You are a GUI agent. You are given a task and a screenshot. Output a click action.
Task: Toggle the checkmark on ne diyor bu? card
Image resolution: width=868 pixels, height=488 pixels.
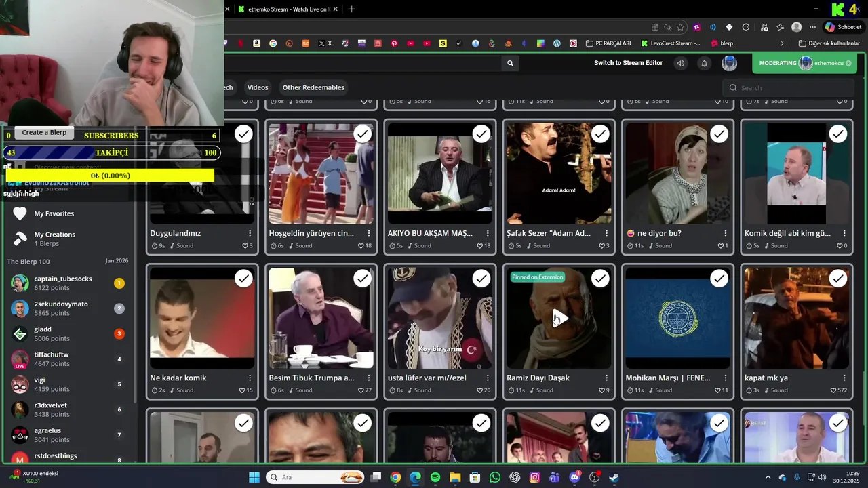point(719,134)
